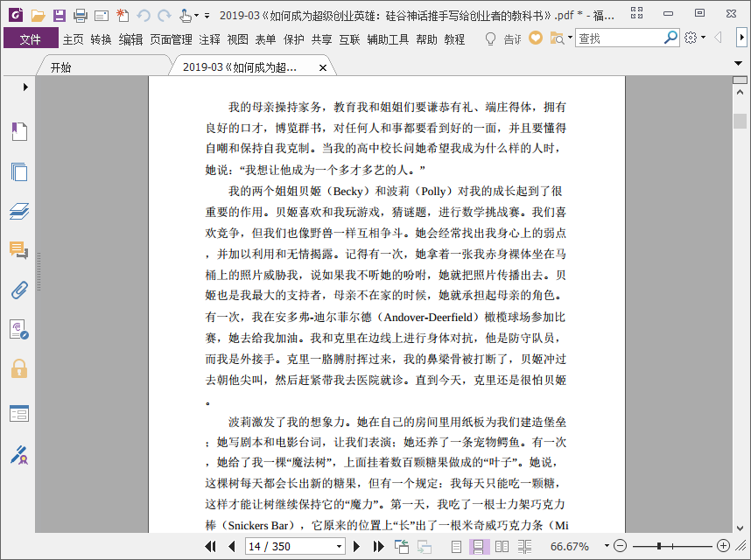Open the security lock panel
Screen dimensions: 751x560
click(19, 369)
